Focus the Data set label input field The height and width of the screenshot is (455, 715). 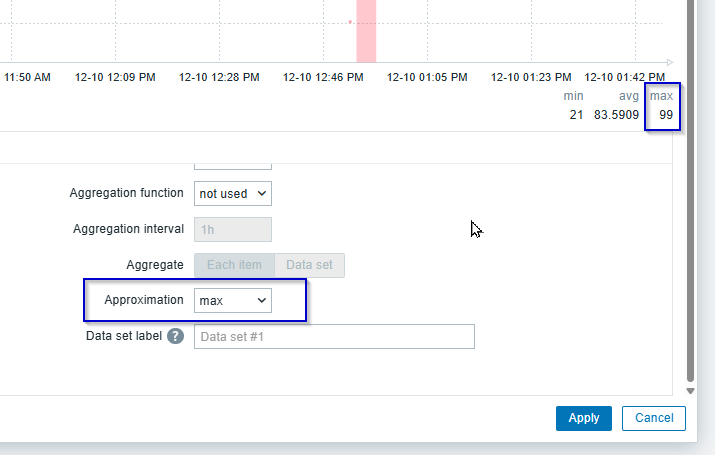[x=334, y=337]
